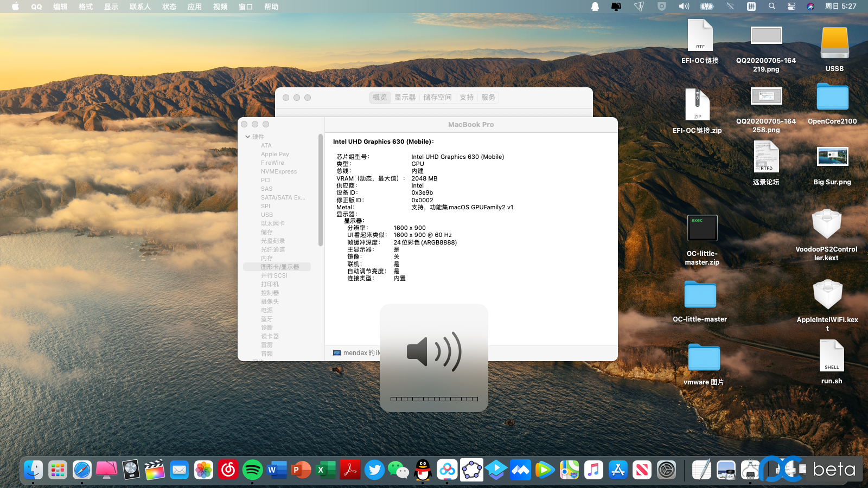Launch PowerPoint from the dock
Viewport: 868px width, 488px height.
(x=301, y=470)
